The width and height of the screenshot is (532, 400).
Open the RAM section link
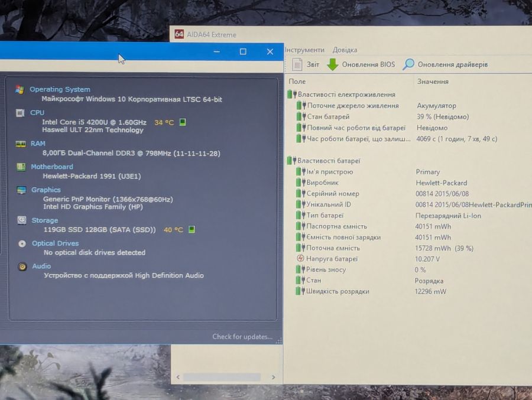coord(38,144)
